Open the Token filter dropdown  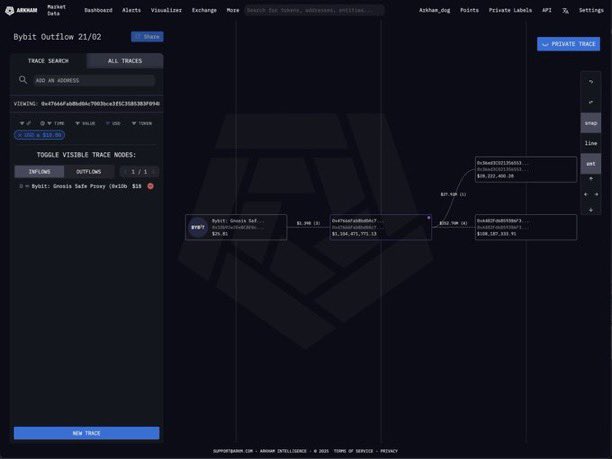coord(142,123)
